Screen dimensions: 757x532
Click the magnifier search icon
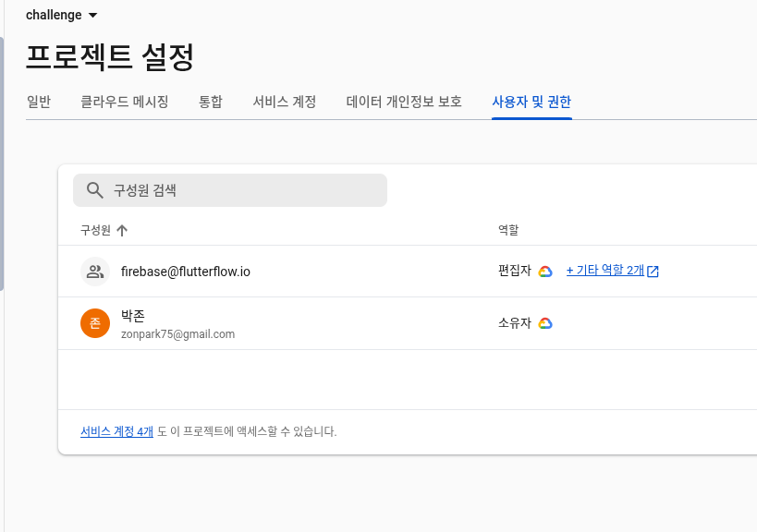tap(94, 190)
